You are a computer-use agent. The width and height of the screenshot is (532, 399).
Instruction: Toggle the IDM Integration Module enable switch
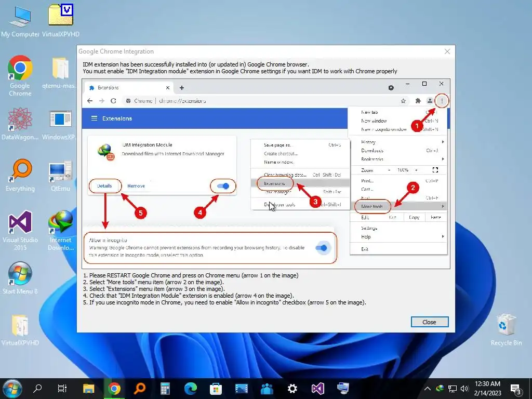pyautogui.click(x=223, y=186)
